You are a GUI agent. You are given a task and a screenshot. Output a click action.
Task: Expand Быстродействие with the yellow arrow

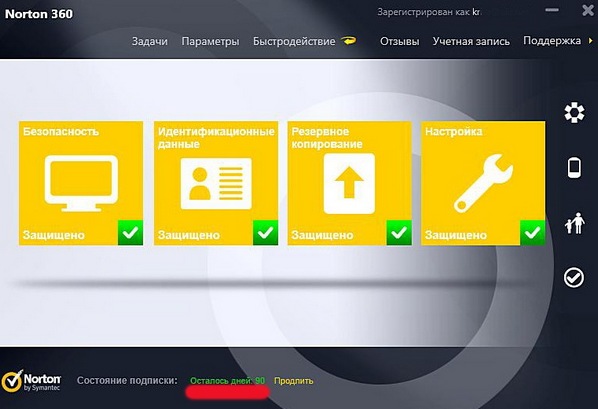[x=348, y=40]
